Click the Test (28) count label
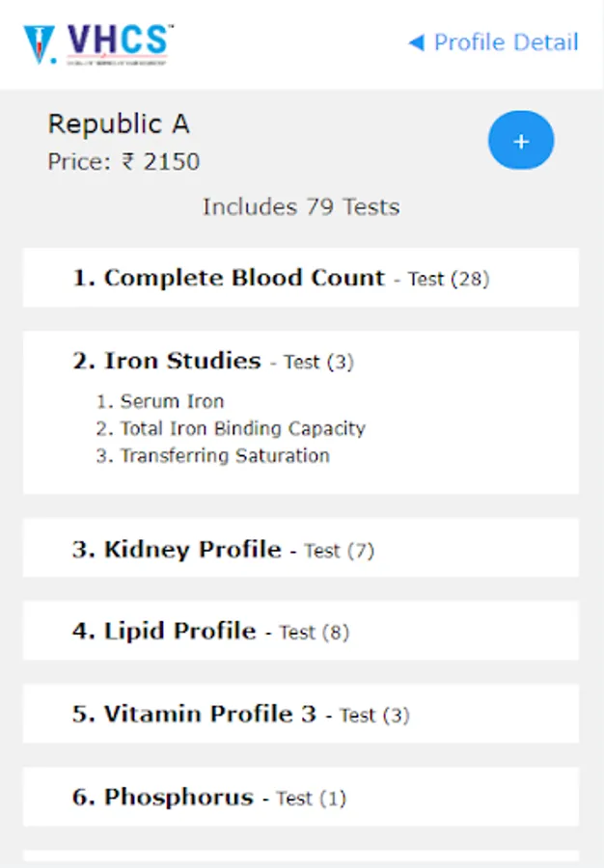This screenshot has width=604, height=868. (449, 280)
